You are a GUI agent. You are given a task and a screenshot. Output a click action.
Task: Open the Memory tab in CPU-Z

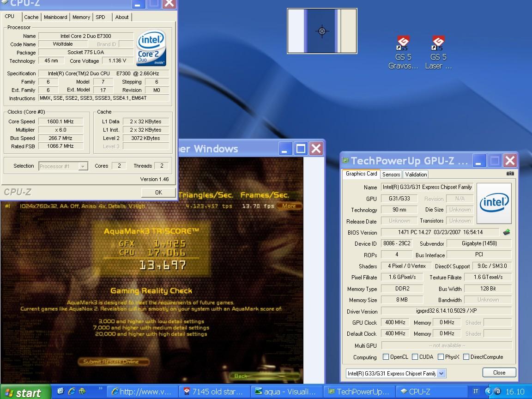(x=81, y=17)
